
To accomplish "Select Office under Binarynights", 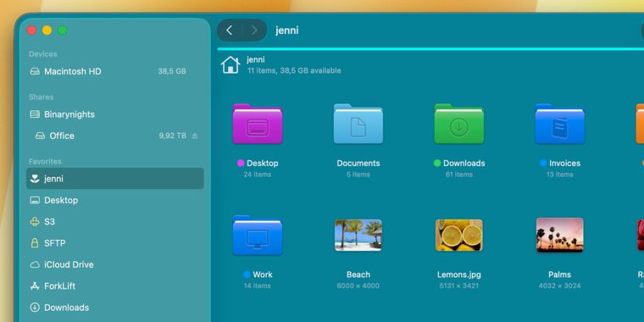I will 115,136.
